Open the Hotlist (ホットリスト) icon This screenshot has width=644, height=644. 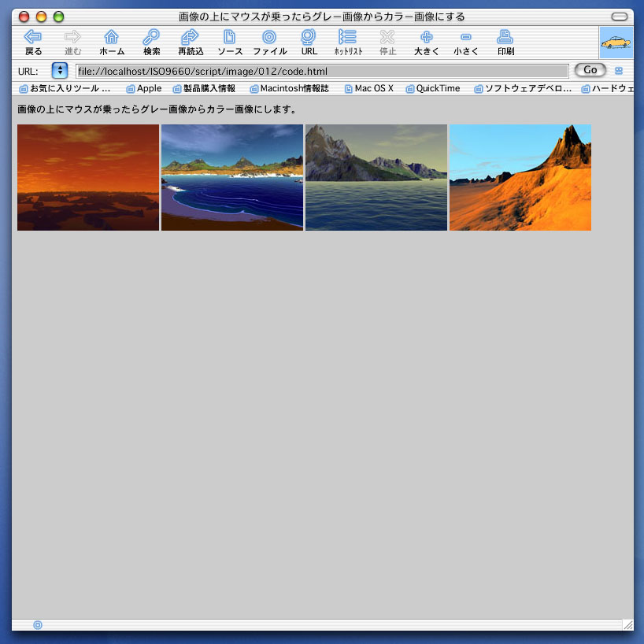(x=347, y=37)
